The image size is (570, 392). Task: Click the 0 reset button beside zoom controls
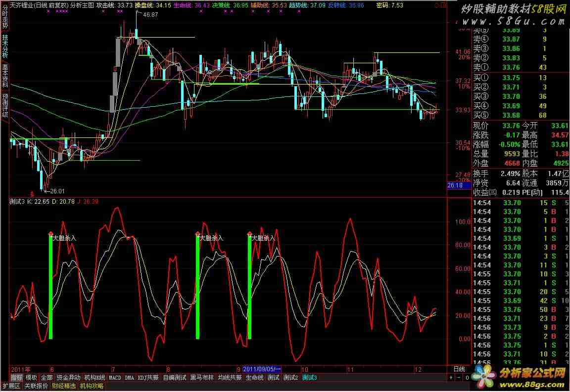click(x=467, y=378)
